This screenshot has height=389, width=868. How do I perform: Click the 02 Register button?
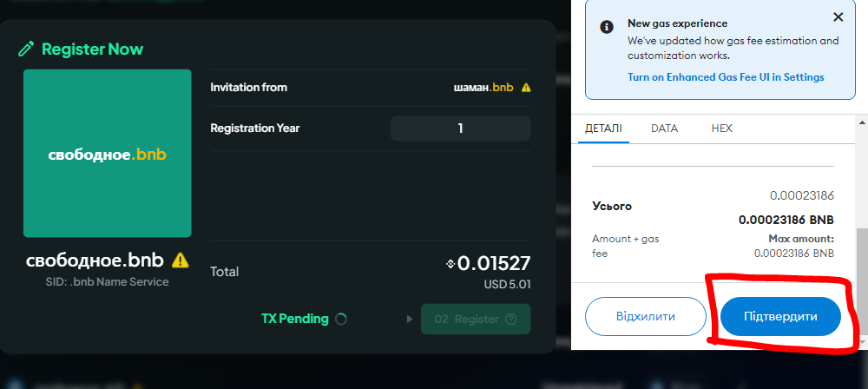pyautogui.click(x=476, y=320)
